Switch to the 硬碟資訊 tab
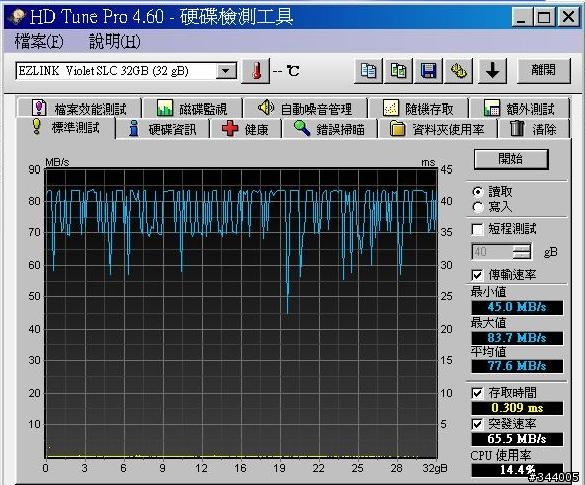Image resolution: width=585 pixels, height=485 pixels. [162, 129]
